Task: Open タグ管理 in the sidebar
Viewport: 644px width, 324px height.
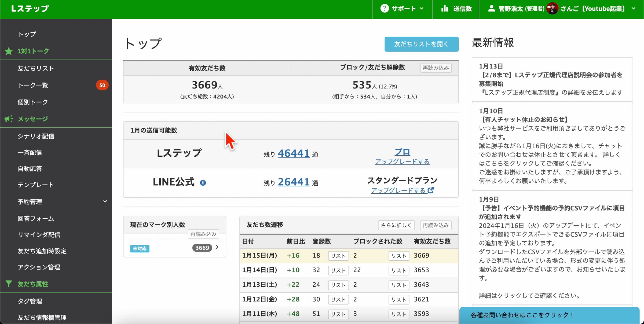Action: pyautogui.click(x=30, y=301)
